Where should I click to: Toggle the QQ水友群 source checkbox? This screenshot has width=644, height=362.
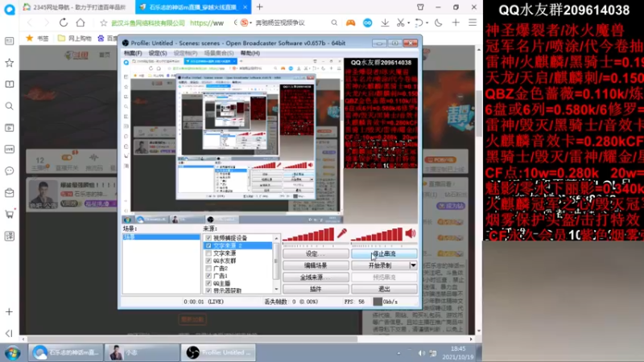point(208,261)
